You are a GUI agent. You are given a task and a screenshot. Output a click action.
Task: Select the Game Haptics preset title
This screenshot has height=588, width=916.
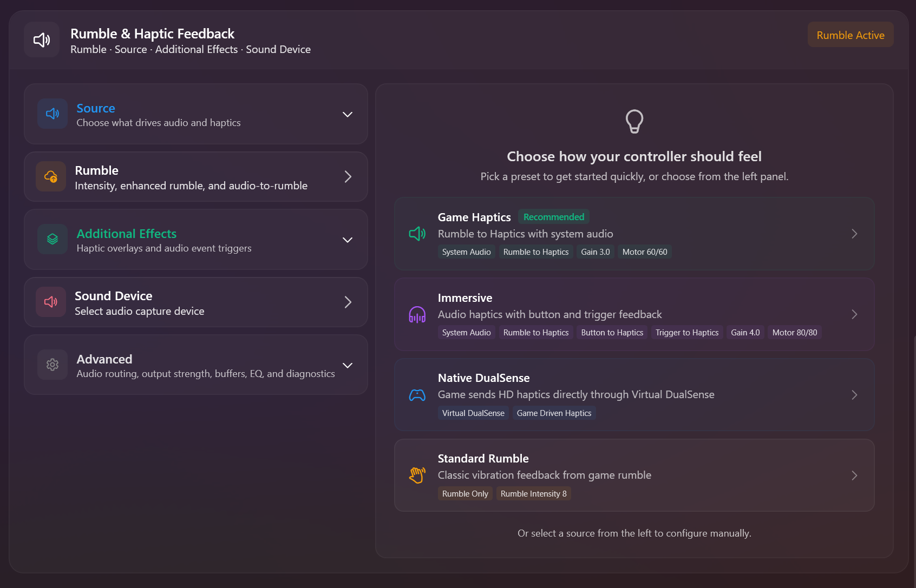pyautogui.click(x=474, y=217)
